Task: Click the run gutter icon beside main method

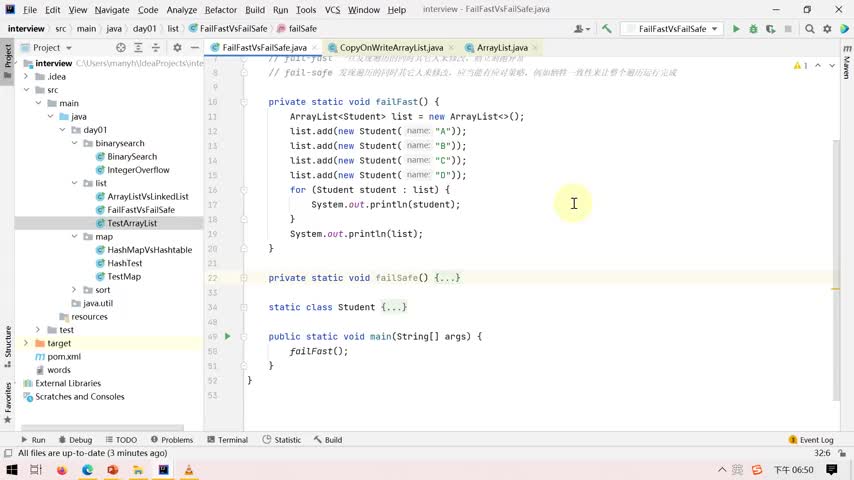Action: coord(228,336)
